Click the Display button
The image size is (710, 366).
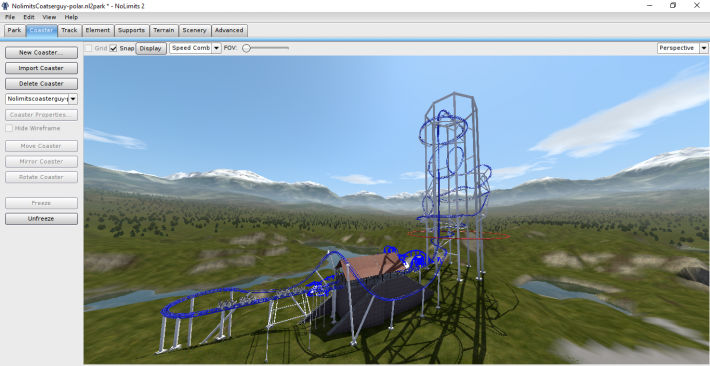151,48
